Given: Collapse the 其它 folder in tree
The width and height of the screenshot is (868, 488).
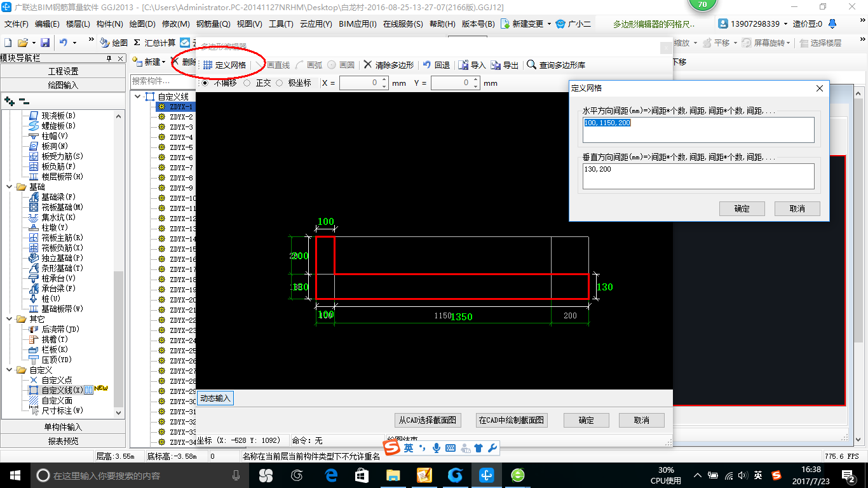Looking at the screenshot, I should (x=10, y=319).
